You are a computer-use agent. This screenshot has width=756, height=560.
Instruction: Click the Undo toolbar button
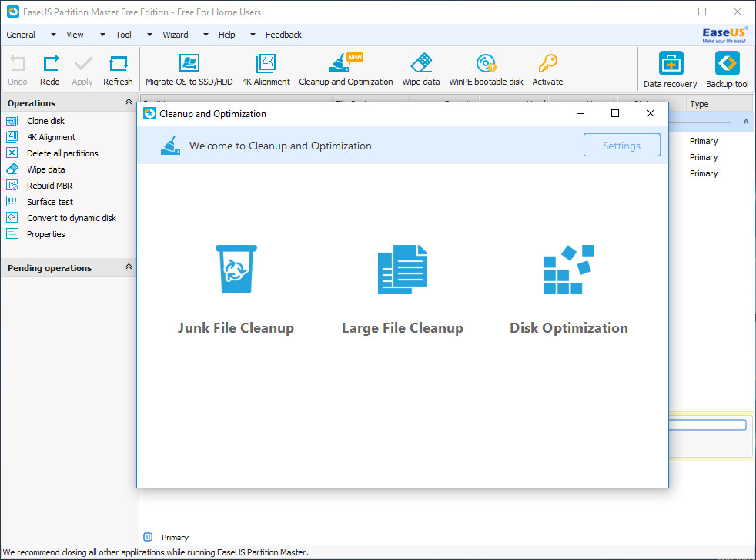tap(18, 70)
